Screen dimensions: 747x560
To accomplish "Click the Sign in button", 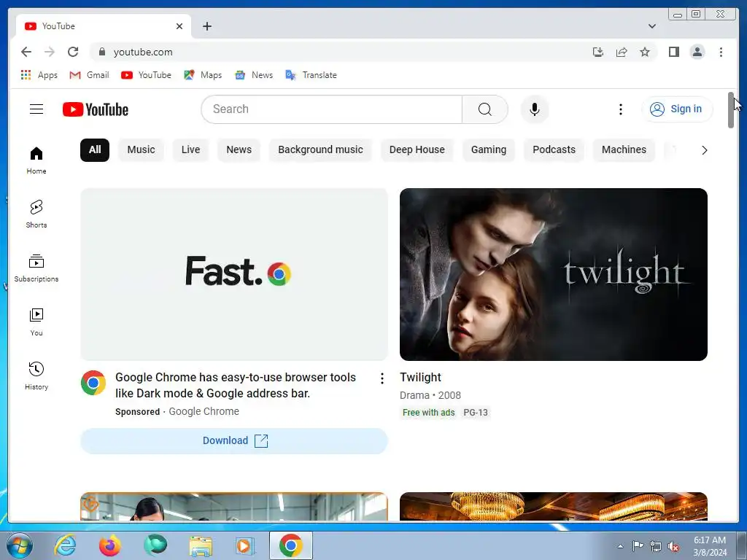I will click(677, 109).
